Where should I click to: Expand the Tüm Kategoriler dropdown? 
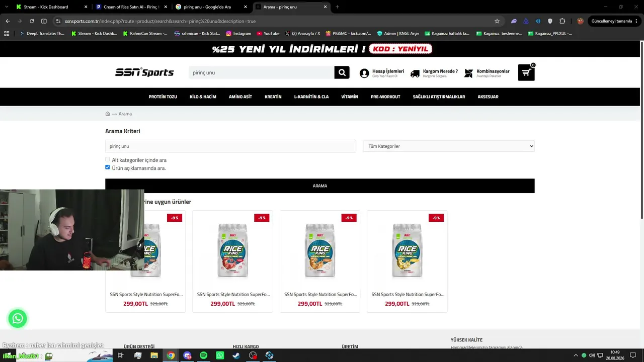tap(449, 146)
